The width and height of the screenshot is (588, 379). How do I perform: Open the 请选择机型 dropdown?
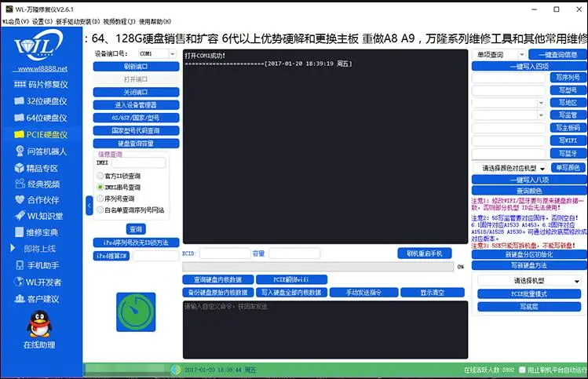[529, 280]
